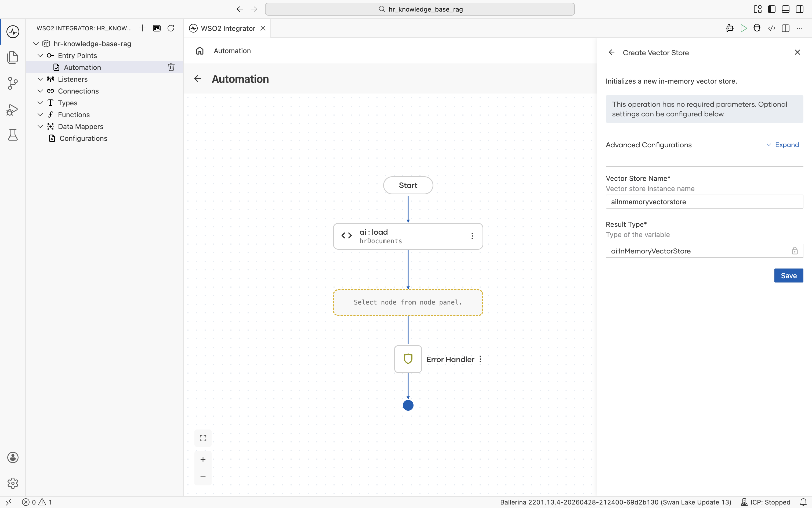Toggle the bottom panel
Image resolution: width=812 pixels, height=508 pixels.
(x=785, y=9)
